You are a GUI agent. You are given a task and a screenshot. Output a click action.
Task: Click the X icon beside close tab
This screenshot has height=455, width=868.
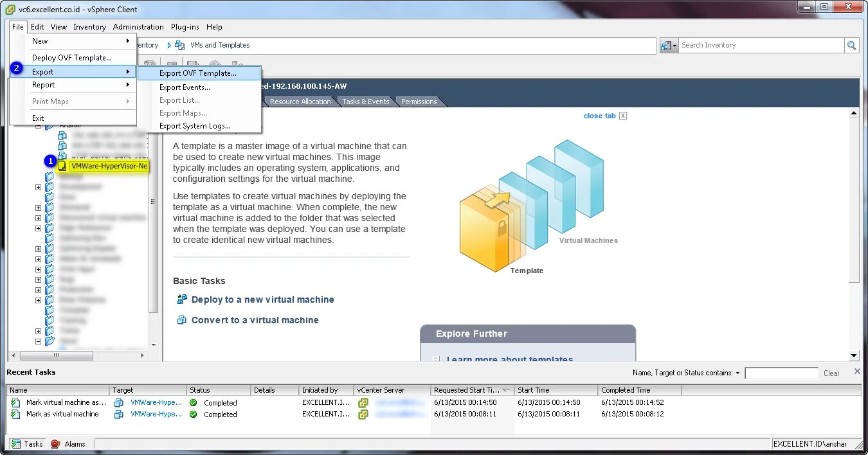coord(622,116)
